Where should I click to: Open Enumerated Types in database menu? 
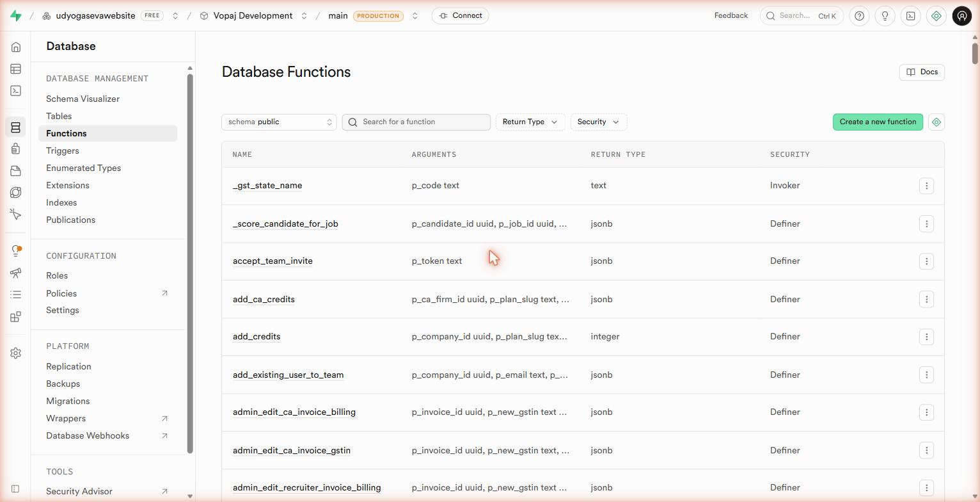tap(83, 168)
